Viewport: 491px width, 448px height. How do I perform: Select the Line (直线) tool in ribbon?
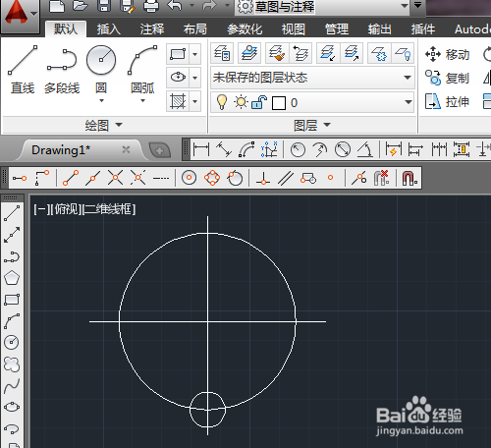(23, 69)
